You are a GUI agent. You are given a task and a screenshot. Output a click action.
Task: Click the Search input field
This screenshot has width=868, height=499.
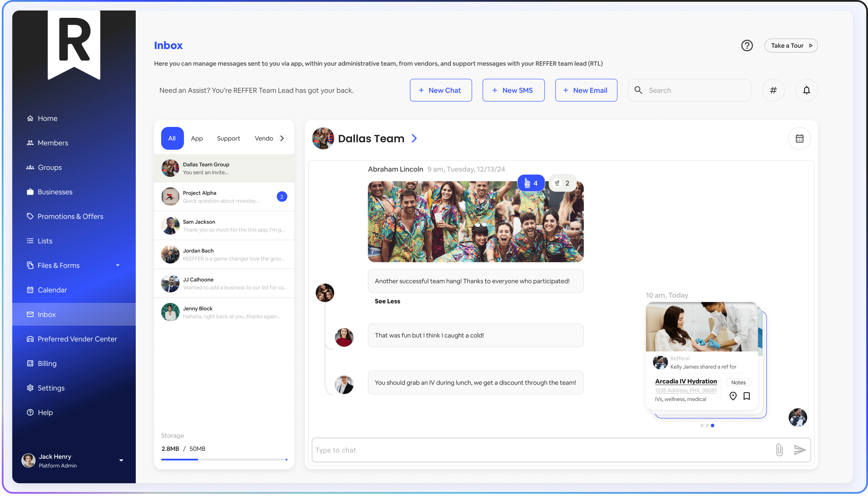(689, 90)
